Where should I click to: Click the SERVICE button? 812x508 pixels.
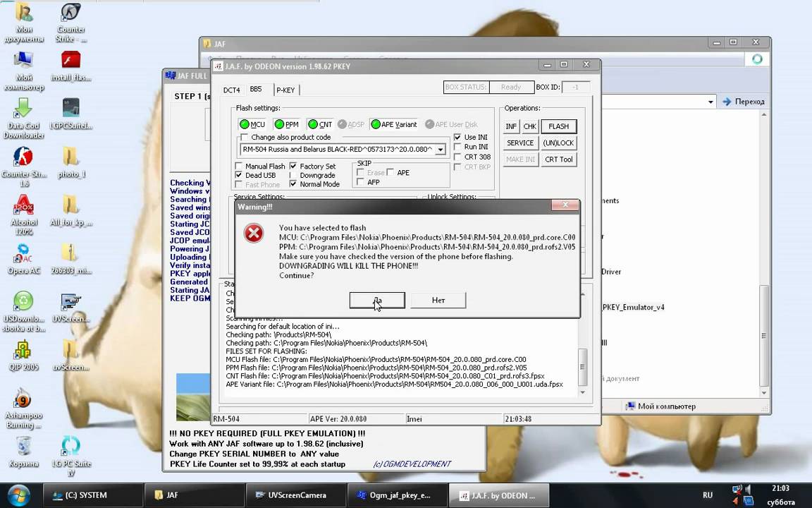520,143
